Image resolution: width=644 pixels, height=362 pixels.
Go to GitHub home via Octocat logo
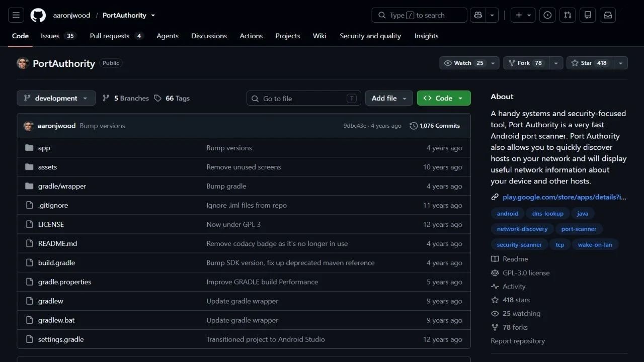[x=38, y=15]
